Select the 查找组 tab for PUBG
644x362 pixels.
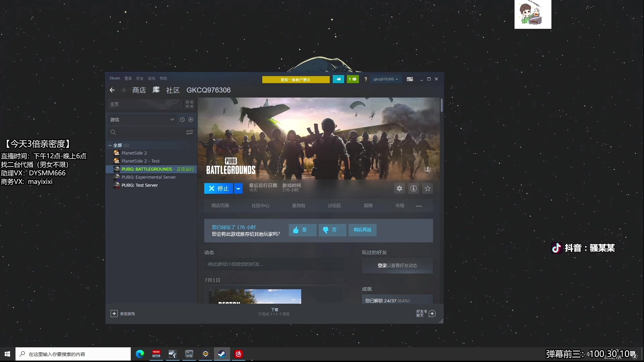tap(299, 205)
